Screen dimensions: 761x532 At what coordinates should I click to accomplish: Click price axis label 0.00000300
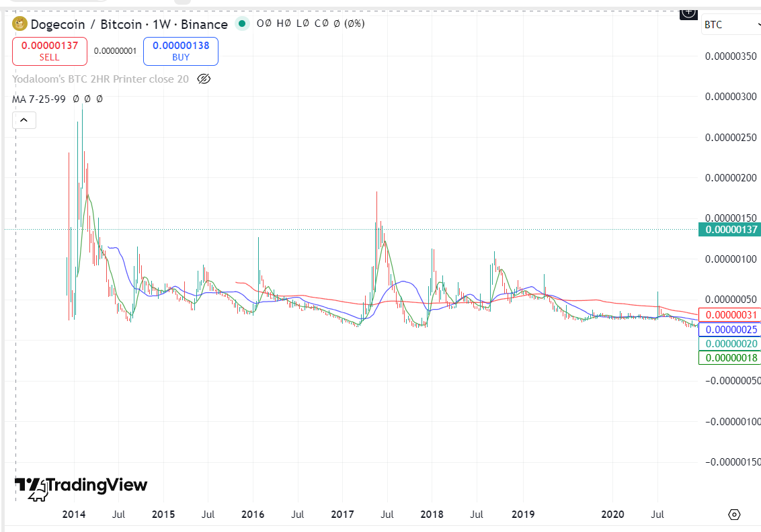click(x=731, y=97)
